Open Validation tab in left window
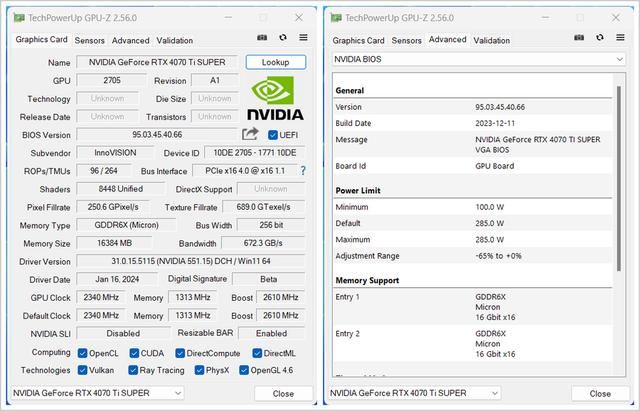The image size is (640, 411). tap(175, 40)
